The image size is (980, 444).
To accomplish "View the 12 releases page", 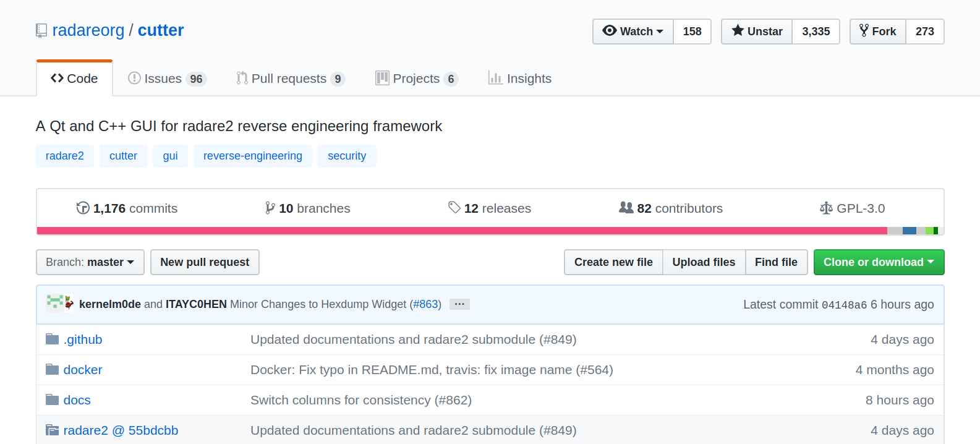I will pyautogui.click(x=490, y=208).
